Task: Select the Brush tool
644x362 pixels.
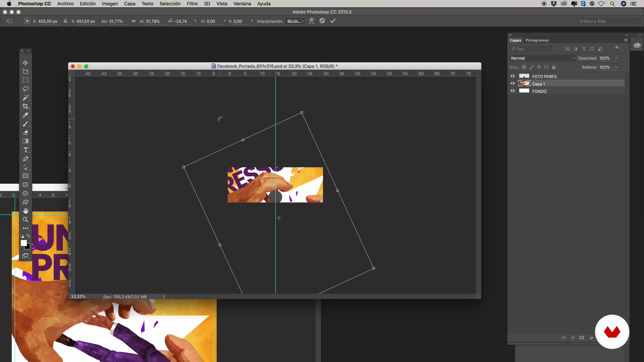Action: [25, 124]
